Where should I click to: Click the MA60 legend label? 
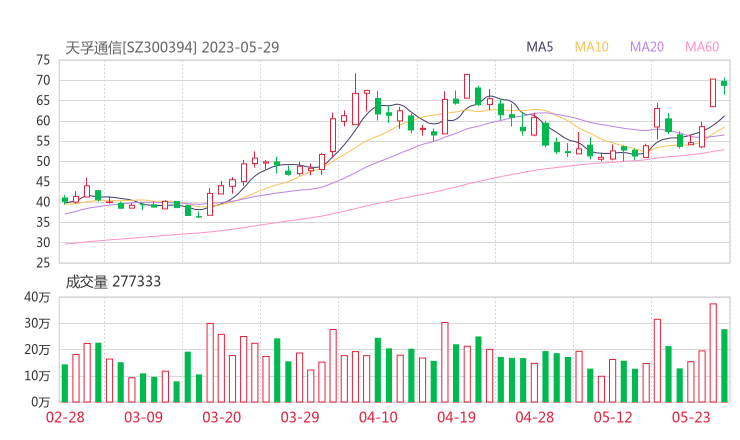click(x=702, y=47)
